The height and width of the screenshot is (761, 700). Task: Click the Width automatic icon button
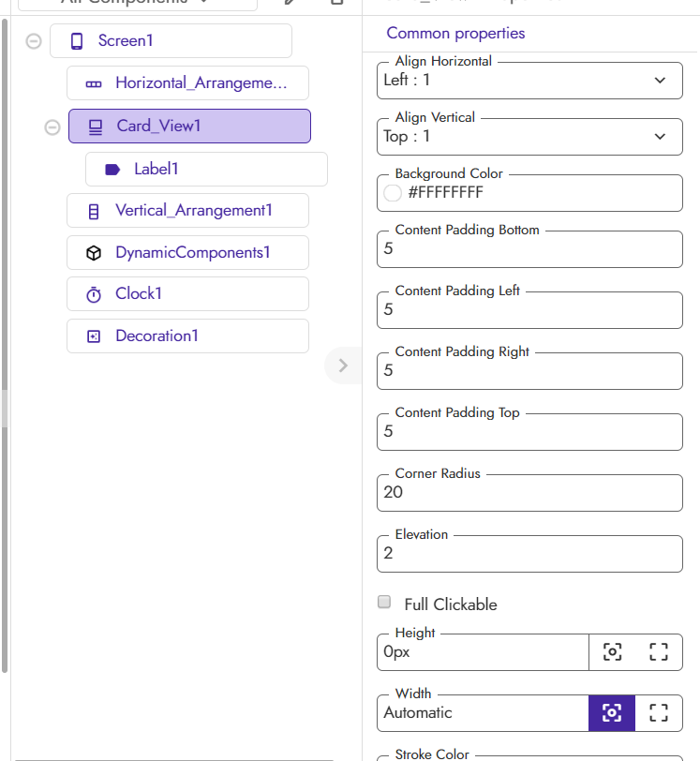tap(612, 713)
